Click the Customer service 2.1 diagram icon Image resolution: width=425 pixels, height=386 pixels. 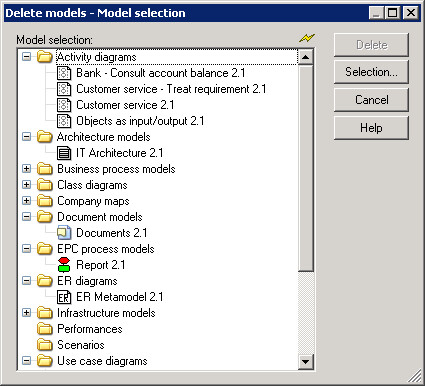pos(64,105)
